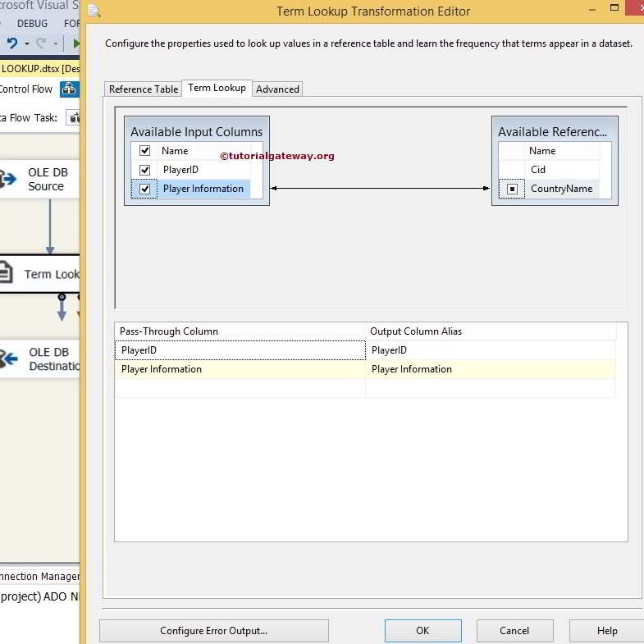Click the Term Lookup editor title bar icon

[94, 11]
